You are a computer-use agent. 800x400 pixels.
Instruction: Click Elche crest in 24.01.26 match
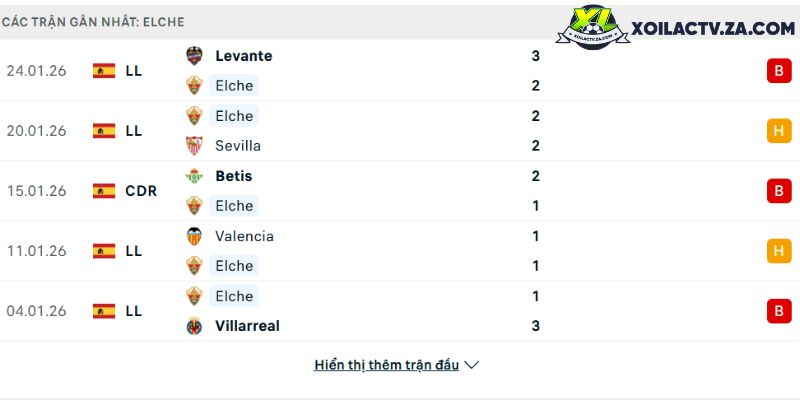point(194,86)
